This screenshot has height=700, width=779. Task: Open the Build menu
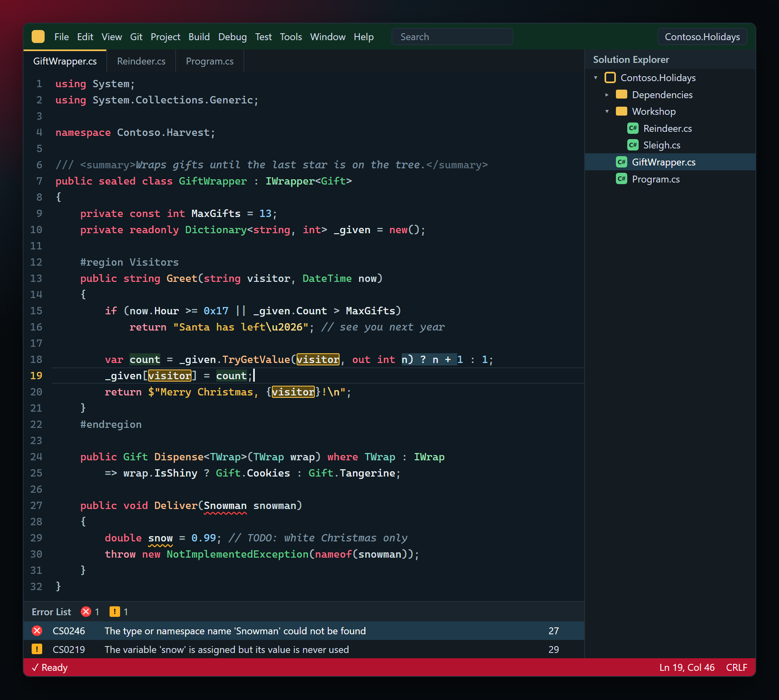coord(199,37)
